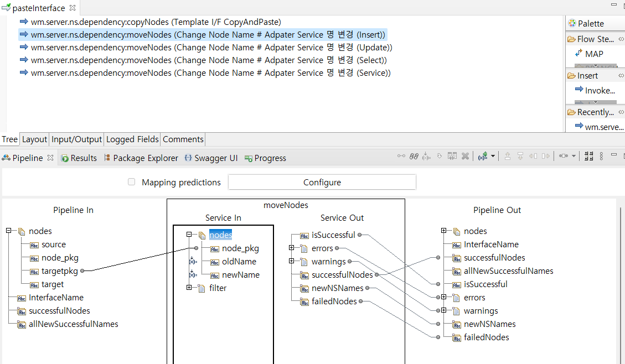Viewport: 625px width, 364px height.
Task: Click the set-value icon beside oldName
Action: [192, 262]
